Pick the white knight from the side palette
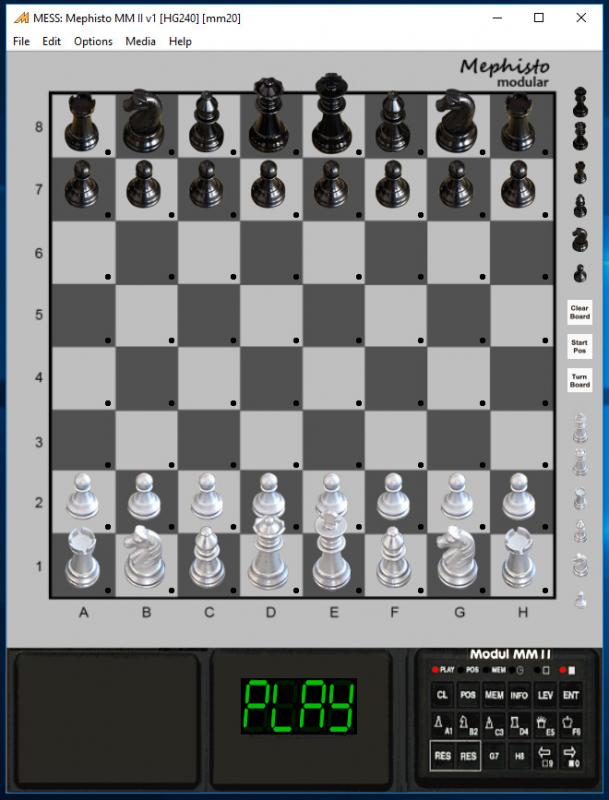 (x=580, y=565)
